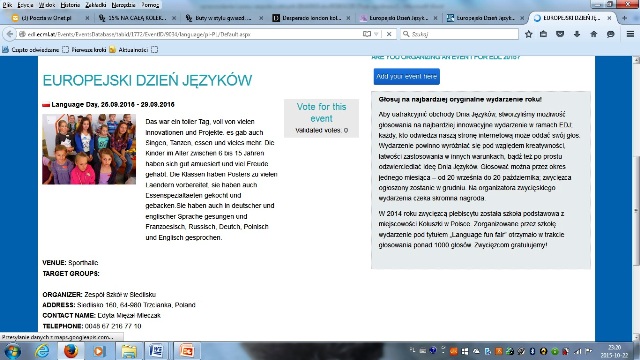This screenshot has width=640, height=360.
Task: Click the back navigation arrow
Action: (x=10, y=34)
